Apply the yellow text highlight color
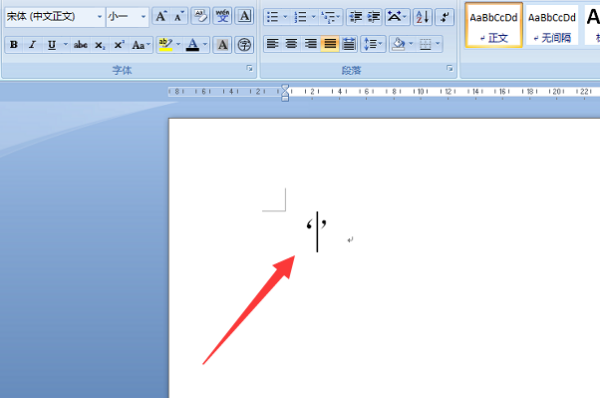This screenshot has height=398, width=600. point(166,45)
